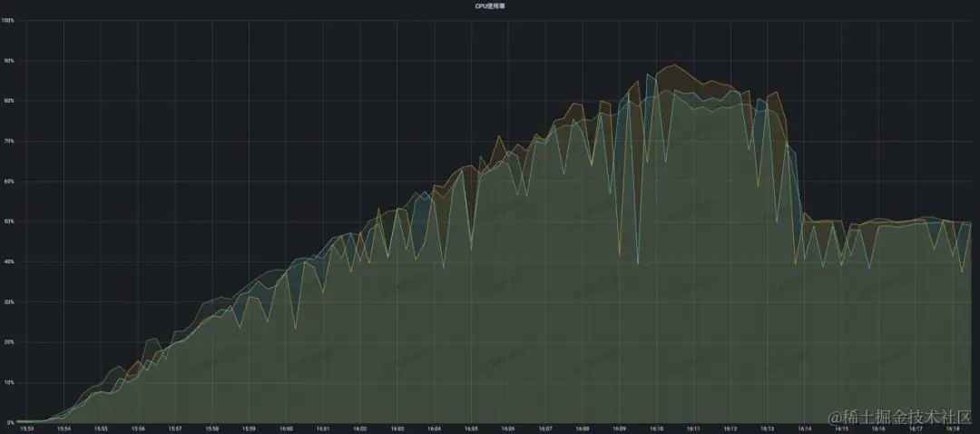The width and height of the screenshot is (980, 434).
Task: Click the 15:53 time axis label
Action: point(27,429)
